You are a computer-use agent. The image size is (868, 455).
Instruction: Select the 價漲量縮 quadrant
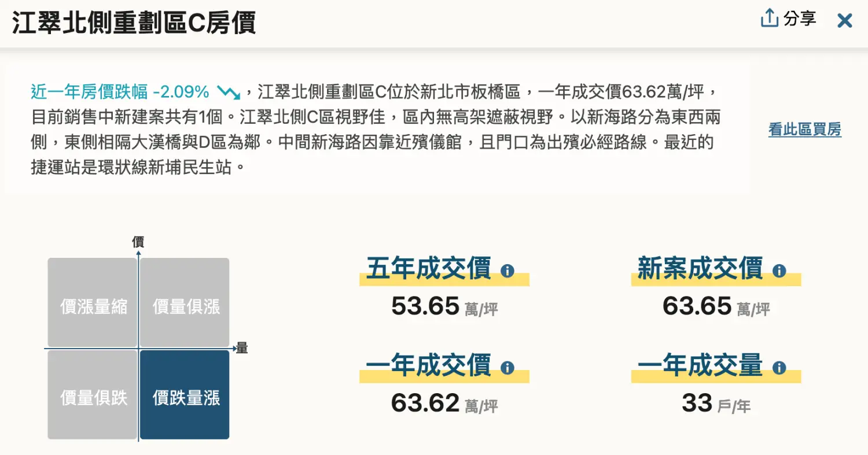pyautogui.click(x=93, y=302)
